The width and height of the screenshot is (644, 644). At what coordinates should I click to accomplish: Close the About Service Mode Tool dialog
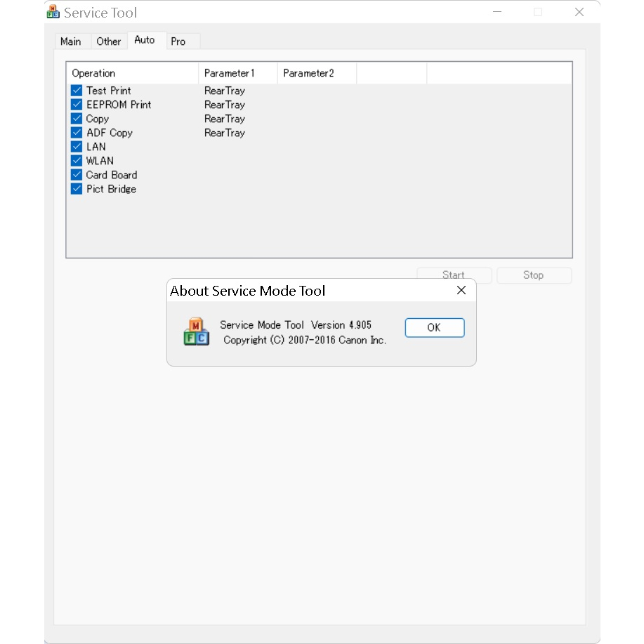point(461,290)
